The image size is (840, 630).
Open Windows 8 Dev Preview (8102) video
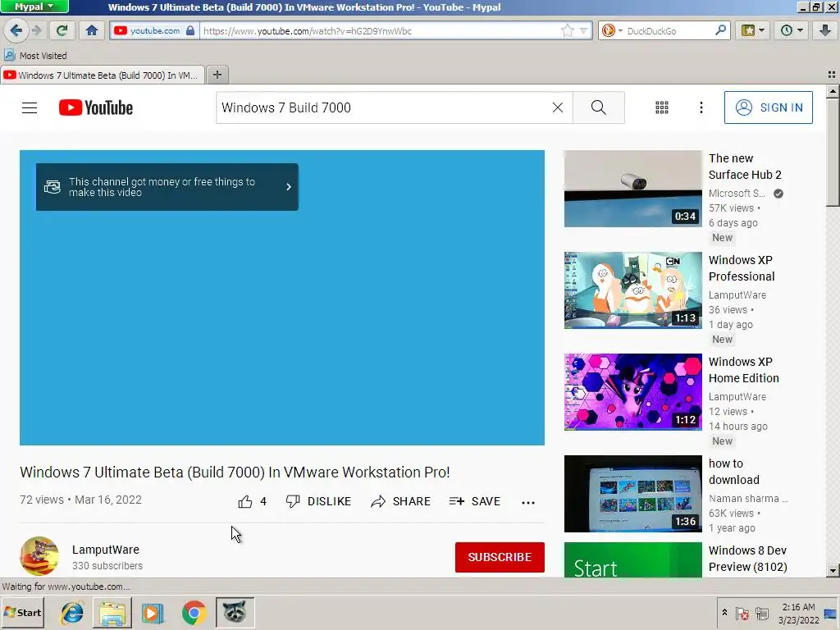tap(748, 558)
